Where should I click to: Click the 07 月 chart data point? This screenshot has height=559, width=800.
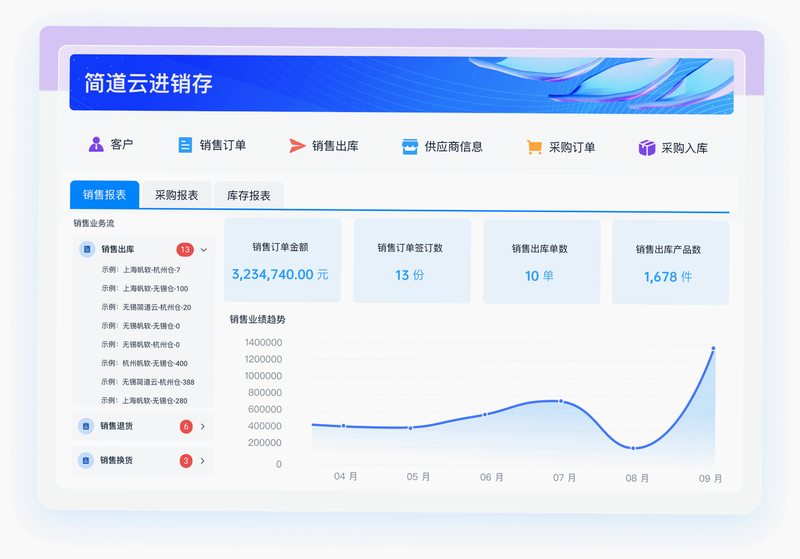point(561,401)
